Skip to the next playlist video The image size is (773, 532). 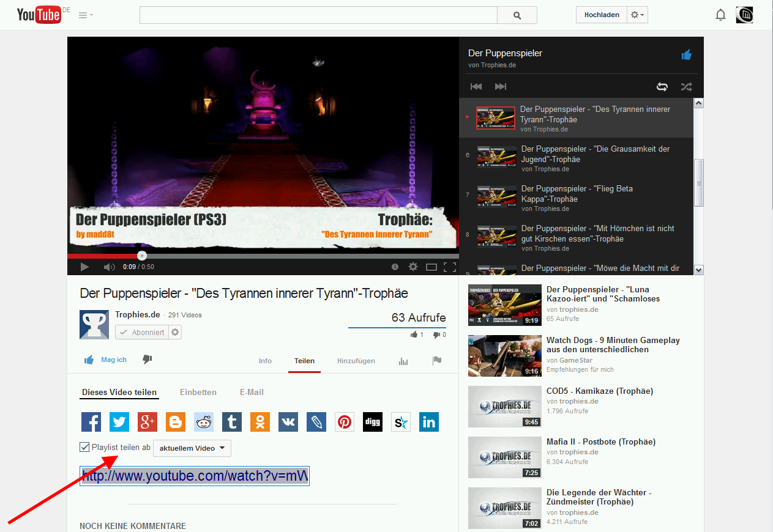(x=500, y=86)
